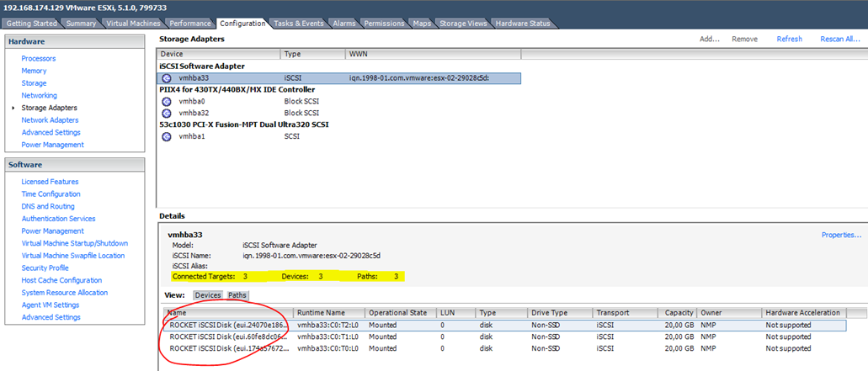Click Remove storage adapter
Screen dimensions: 868x371
744,40
